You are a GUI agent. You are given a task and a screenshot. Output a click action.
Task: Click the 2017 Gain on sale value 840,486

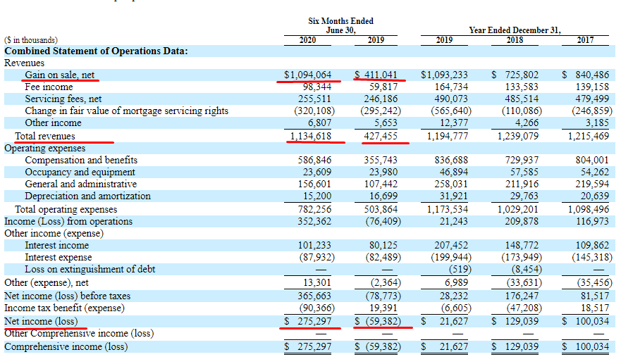[592, 75]
